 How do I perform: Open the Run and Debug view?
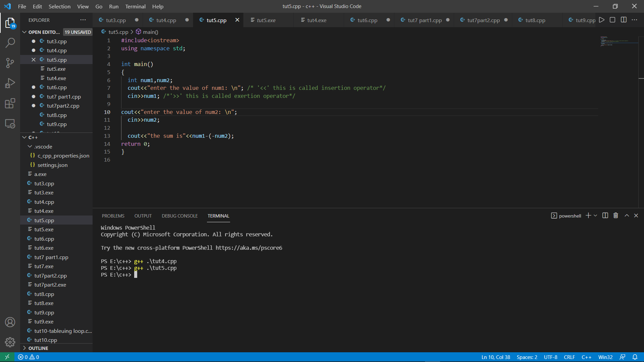tap(10, 83)
